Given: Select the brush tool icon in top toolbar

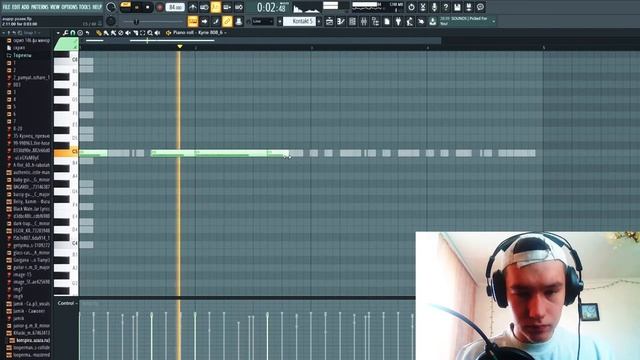Looking at the screenshot, I should [216, 21].
